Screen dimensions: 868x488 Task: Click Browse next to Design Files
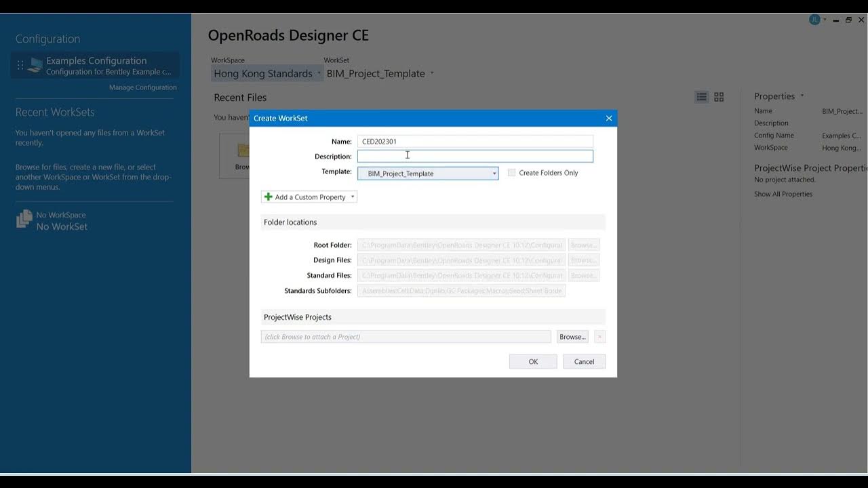click(x=583, y=260)
